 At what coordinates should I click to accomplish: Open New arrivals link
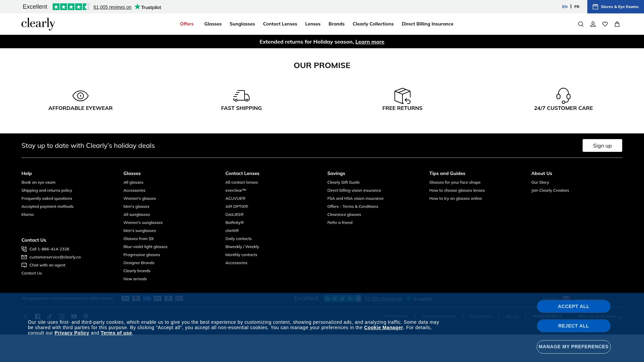(x=135, y=279)
